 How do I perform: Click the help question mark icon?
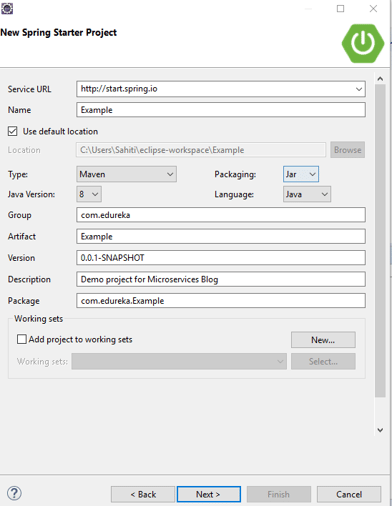14,493
